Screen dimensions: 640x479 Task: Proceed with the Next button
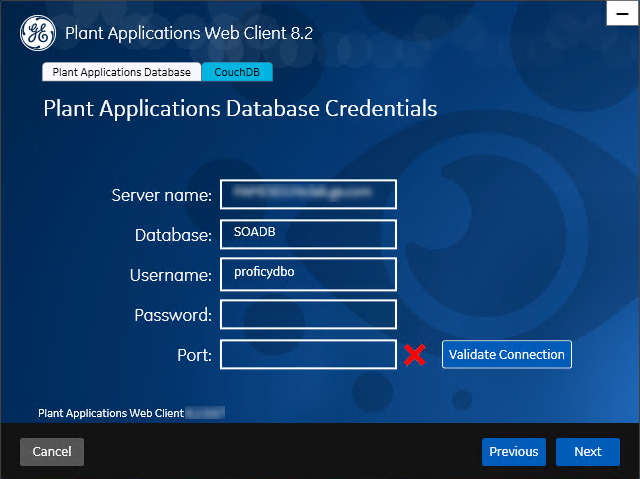pyautogui.click(x=588, y=452)
